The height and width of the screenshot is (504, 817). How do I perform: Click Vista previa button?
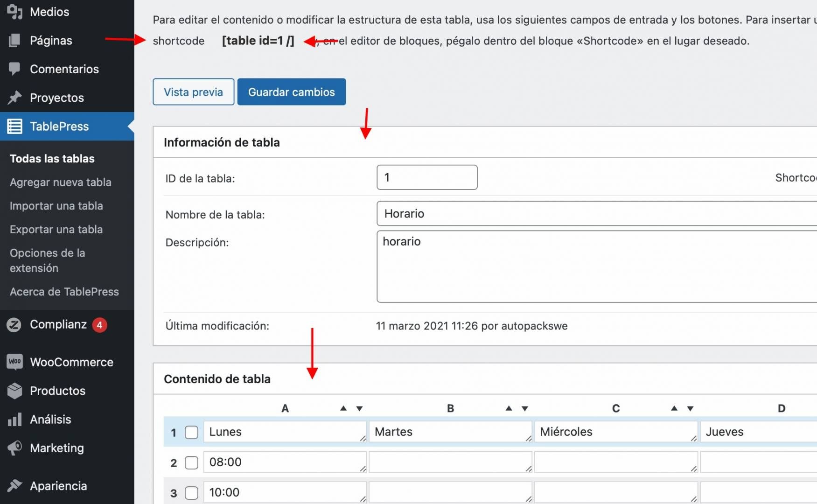194,92
